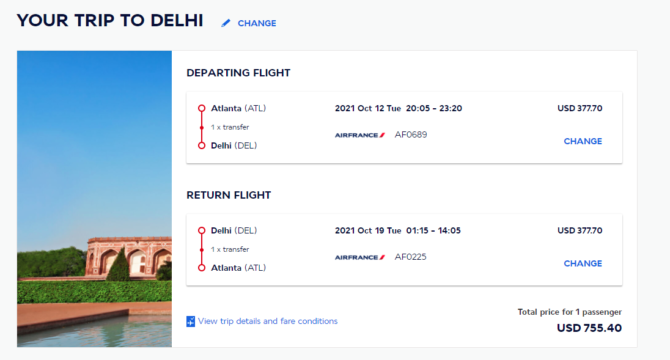
Task: Click the Air France logo on return flight
Action: [x=360, y=258]
